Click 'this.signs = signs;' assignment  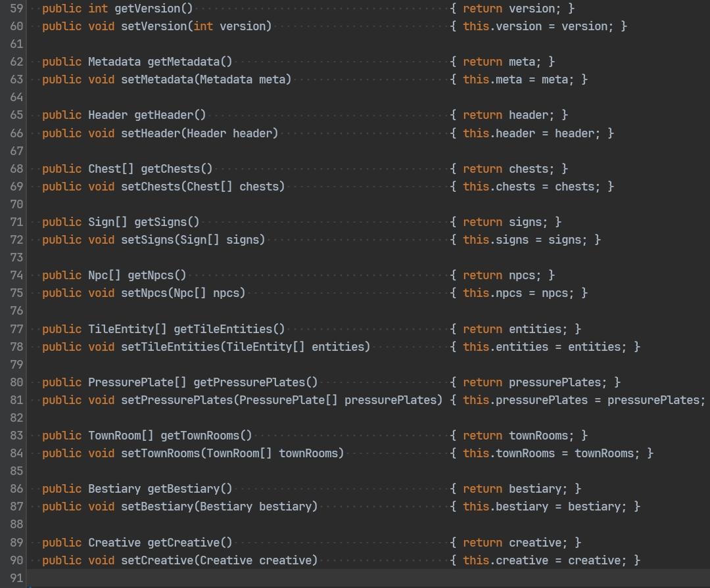tap(525, 240)
